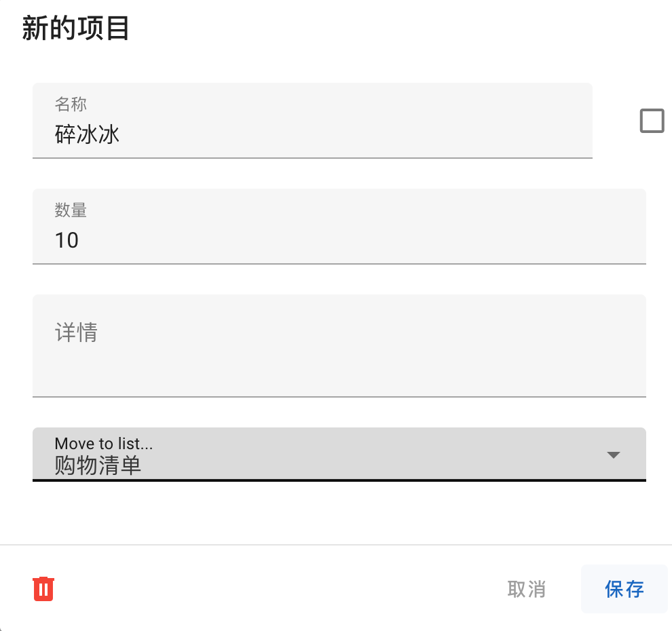Click the 数量 floating label
This screenshot has height=631, width=672.
point(71,210)
